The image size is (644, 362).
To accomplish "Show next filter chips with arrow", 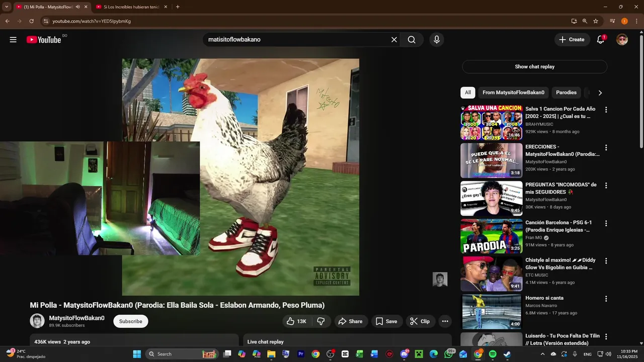I will [600, 93].
